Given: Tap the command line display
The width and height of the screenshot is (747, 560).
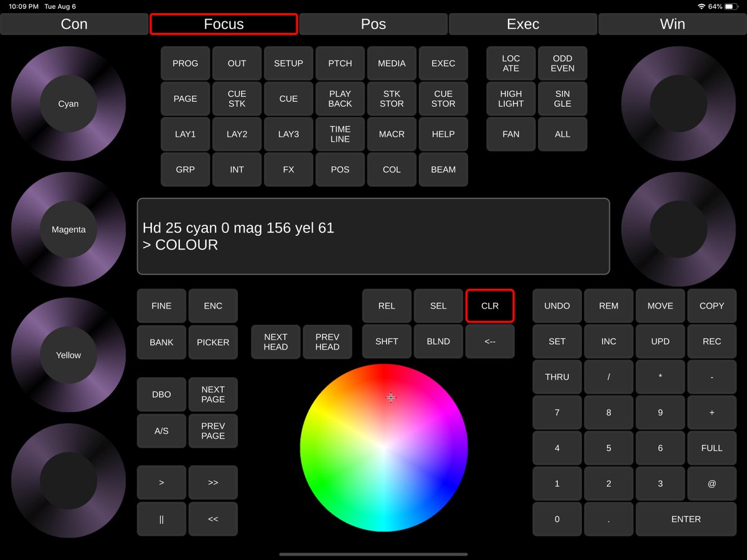Looking at the screenshot, I should [374, 236].
